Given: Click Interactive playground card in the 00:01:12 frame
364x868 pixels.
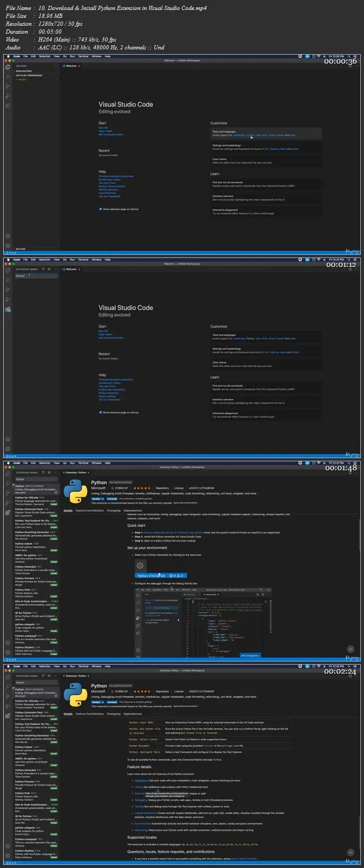Looking at the screenshot, I should 266,415.
